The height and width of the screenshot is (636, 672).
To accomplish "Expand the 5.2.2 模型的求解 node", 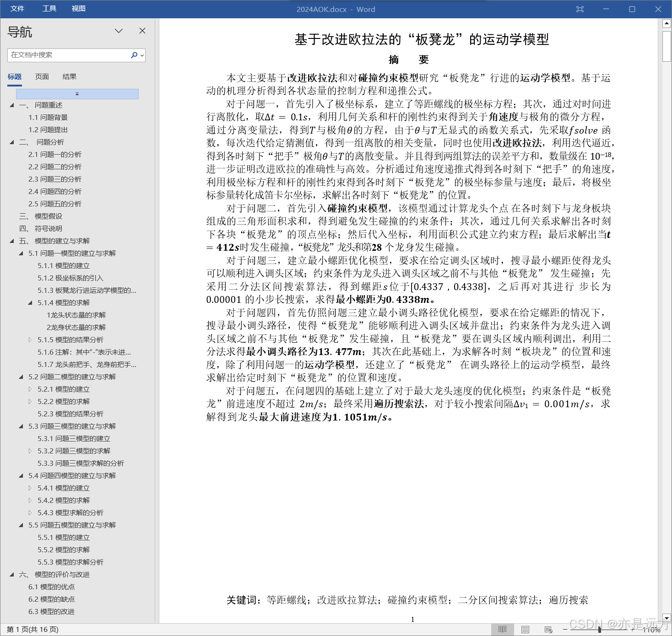I will coord(30,402).
